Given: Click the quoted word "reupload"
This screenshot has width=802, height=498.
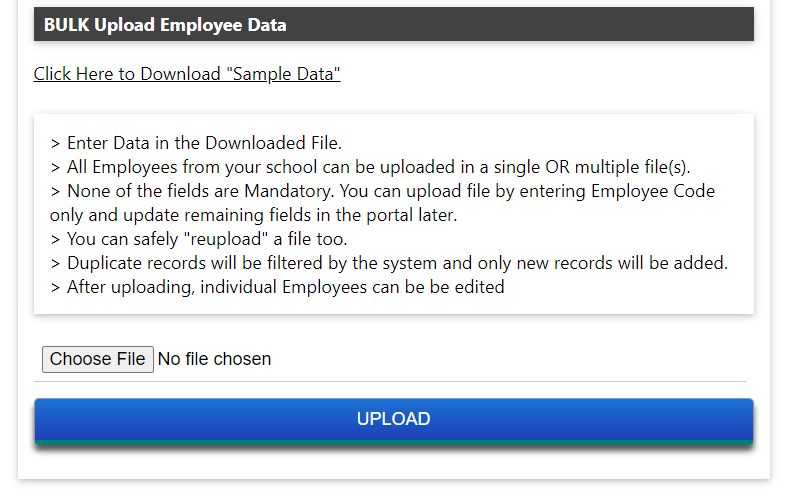Looking at the screenshot, I should [226, 239].
